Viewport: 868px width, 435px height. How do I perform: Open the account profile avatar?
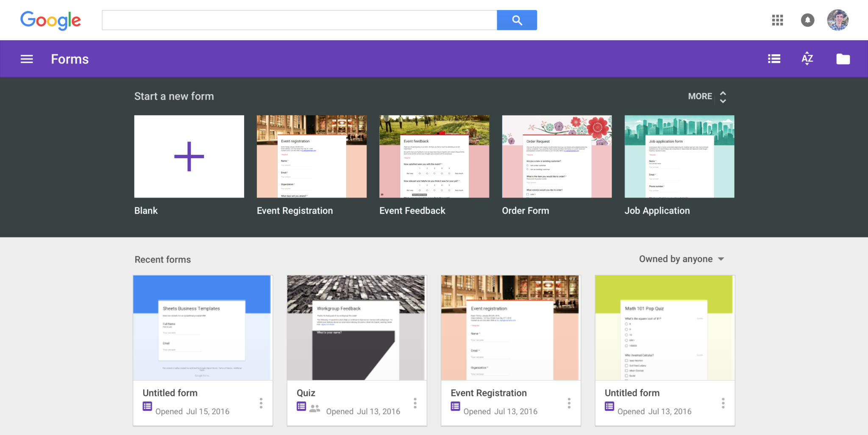[838, 20]
